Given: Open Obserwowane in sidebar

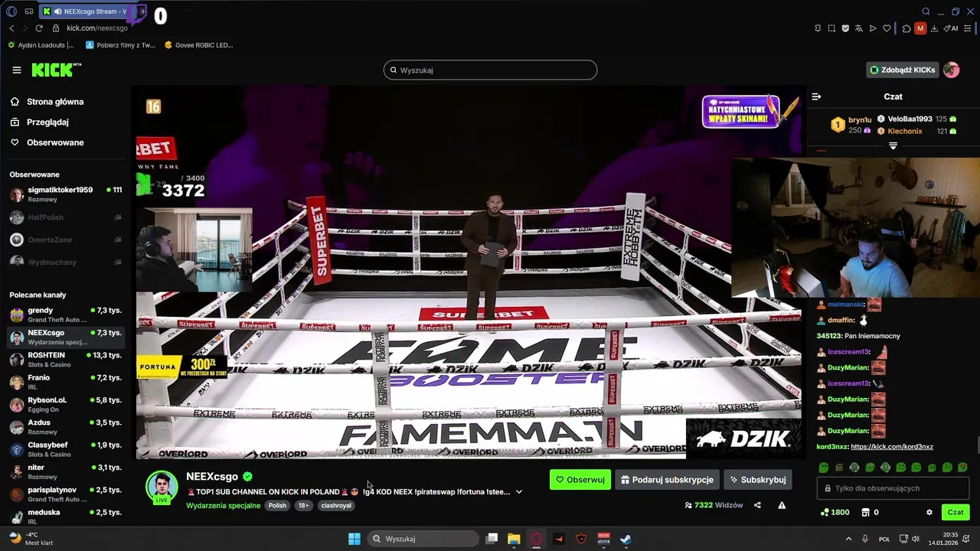Looking at the screenshot, I should click(x=47, y=142).
